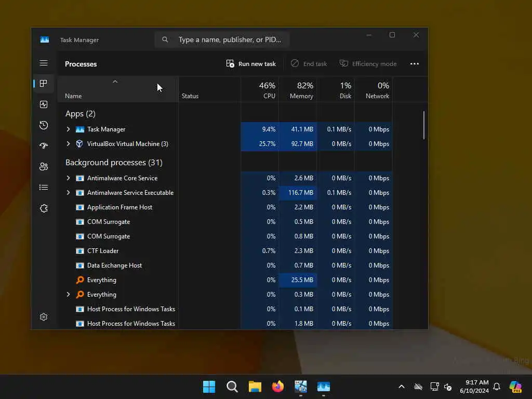Click the OneDrive cloud tray icon
Viewport: 532px width, 399px height.
point(418,387)
